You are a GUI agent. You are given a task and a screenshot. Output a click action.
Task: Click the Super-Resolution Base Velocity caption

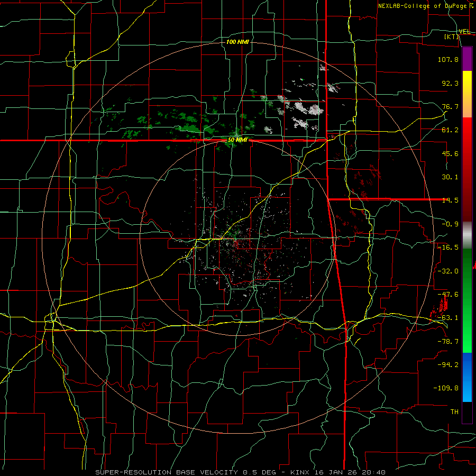(x=240, y=472)
